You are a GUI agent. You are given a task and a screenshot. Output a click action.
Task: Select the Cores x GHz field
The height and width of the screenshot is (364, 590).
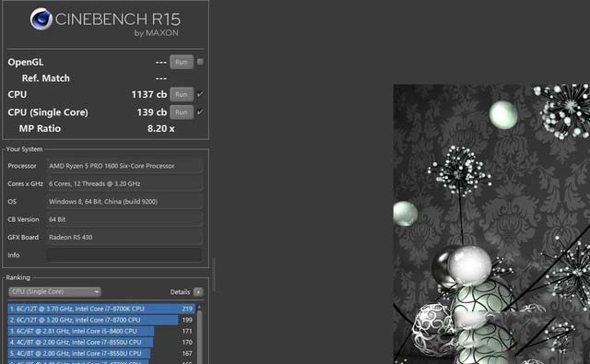point(124,183)
